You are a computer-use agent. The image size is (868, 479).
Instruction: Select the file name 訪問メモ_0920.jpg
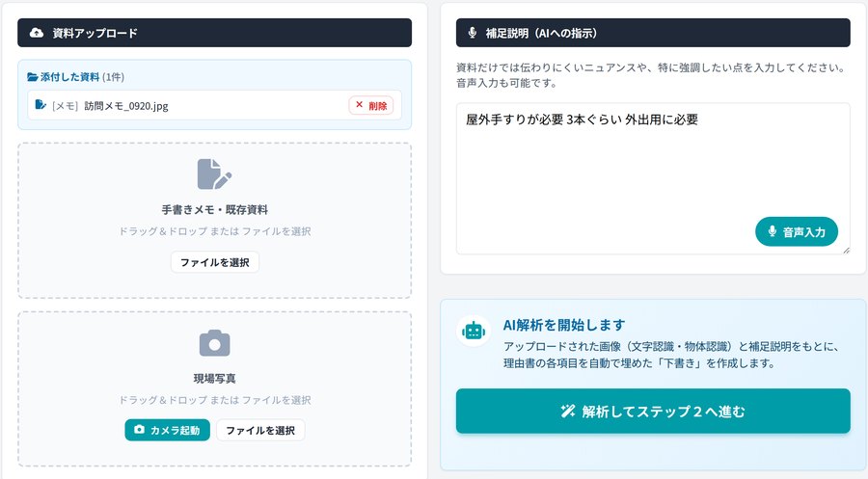click(x=126, y=106)
